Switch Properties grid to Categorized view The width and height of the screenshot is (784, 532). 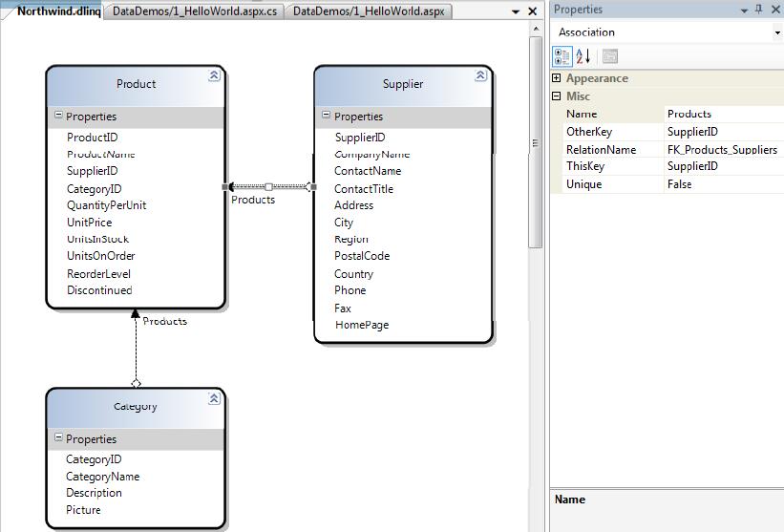point(562,56)
